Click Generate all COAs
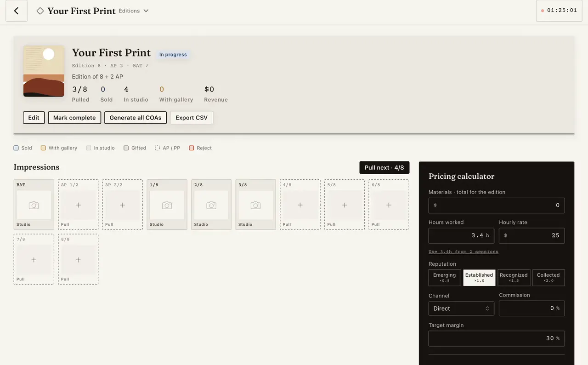Screen dimensions: 588x365 coord(136,118)
